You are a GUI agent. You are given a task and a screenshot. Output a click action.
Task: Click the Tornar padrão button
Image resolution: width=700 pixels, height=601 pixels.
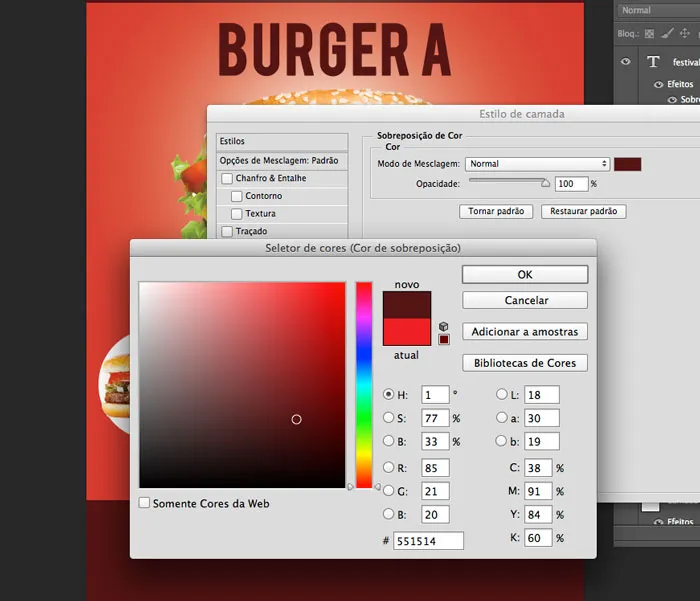pyautogui.click(x=496, y=211)
